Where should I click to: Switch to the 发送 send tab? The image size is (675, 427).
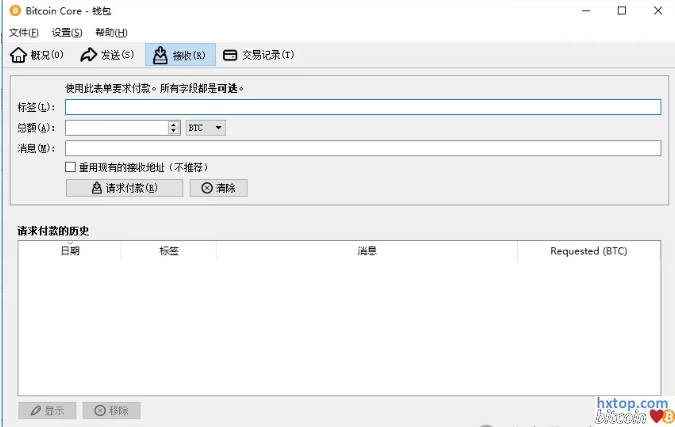(107, 55)
